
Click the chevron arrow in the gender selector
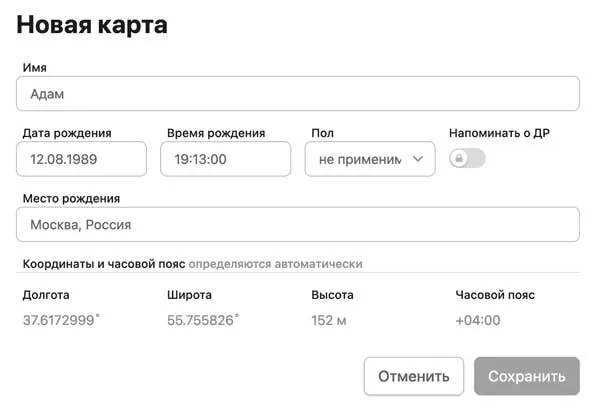coord(418,159)
